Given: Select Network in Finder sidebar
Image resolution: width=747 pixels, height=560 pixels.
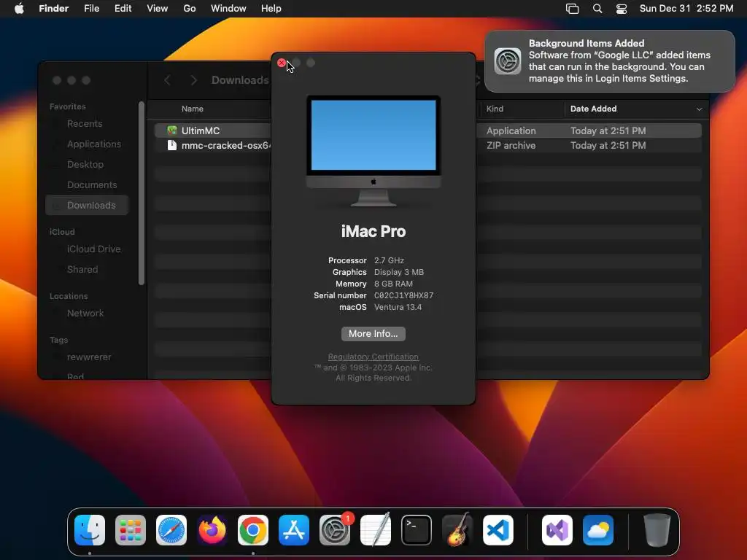Looking at the screenshot, I should (x=85, y=314).
